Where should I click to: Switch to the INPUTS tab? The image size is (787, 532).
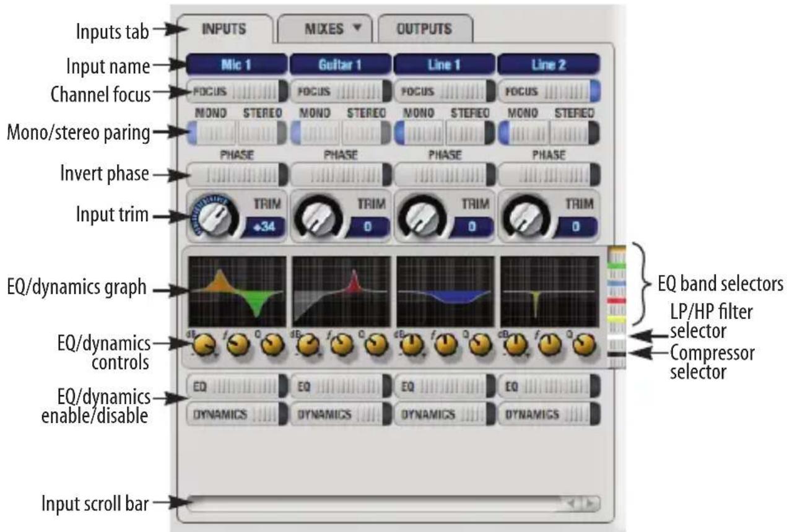click(x=224, y=29)
